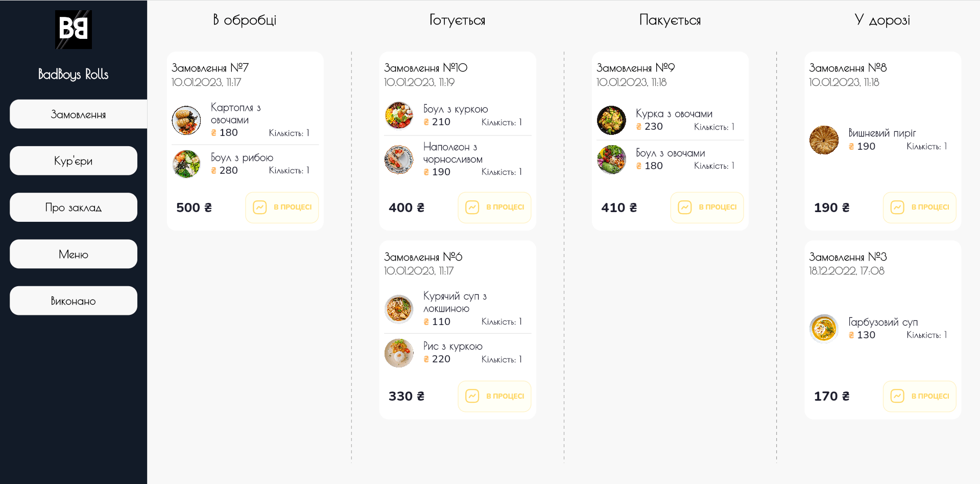Screen dimensions: 980x484
Task: Select the Вишневий пиріг pie thumbnail
Action: click(x=824, y=140)
